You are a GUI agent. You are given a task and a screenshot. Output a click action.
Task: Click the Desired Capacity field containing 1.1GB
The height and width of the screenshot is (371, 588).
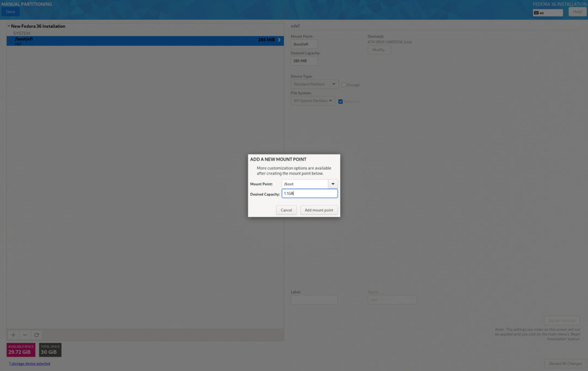click(309, 193)
